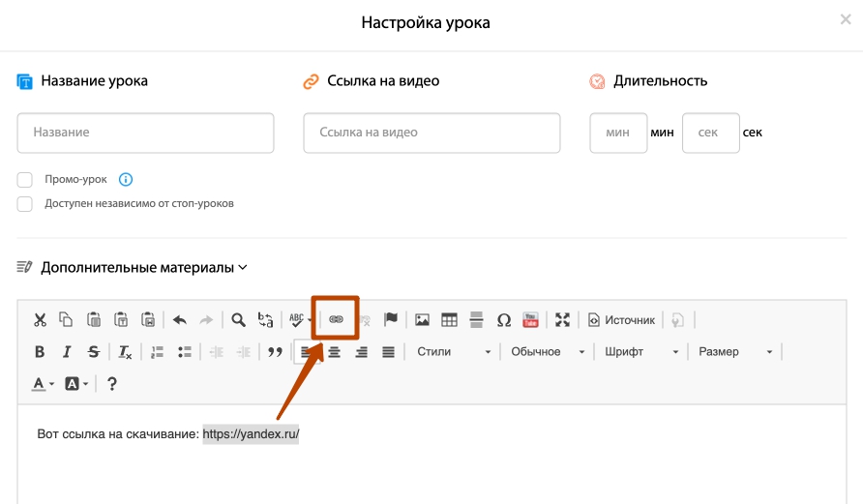
Task: Insert a numbered list
Action: pos(158,351)
